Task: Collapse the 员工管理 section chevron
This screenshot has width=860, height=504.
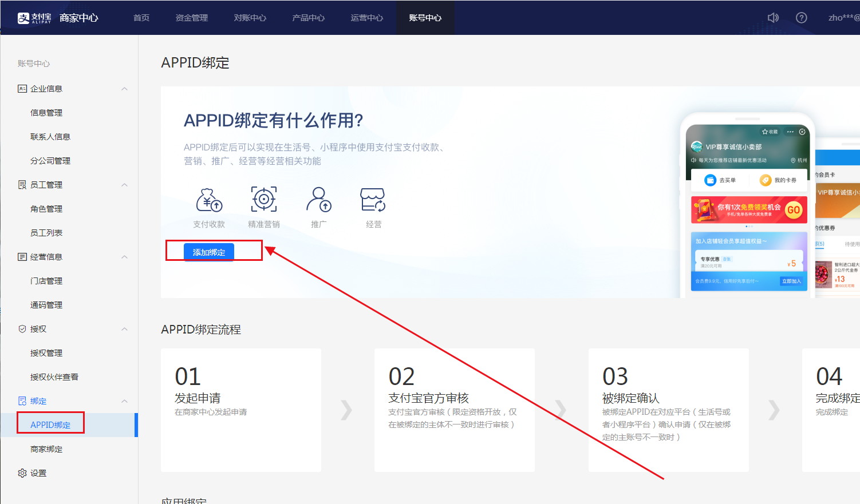Action: point(124,185)
